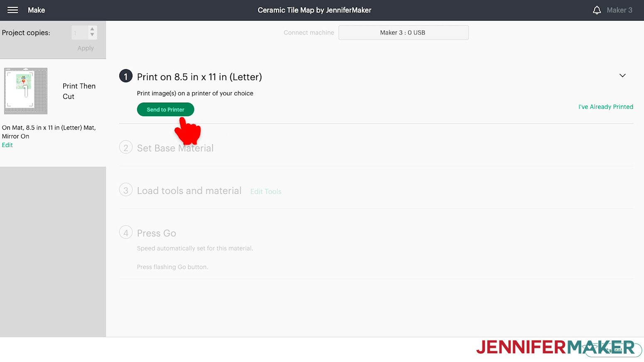Click the Set Base Material step heading
The height and width of the screenshot is (362, 644).
coord(175,148)
